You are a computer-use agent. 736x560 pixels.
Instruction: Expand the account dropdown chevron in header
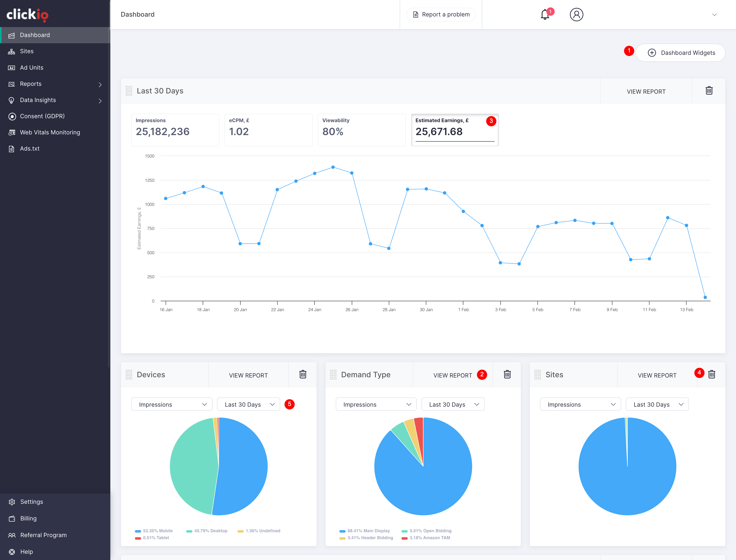tap(714, 15)
